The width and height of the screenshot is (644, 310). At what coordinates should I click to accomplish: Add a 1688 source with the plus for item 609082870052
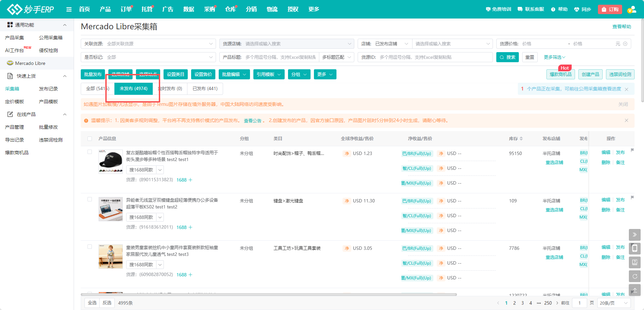[190, 275]
